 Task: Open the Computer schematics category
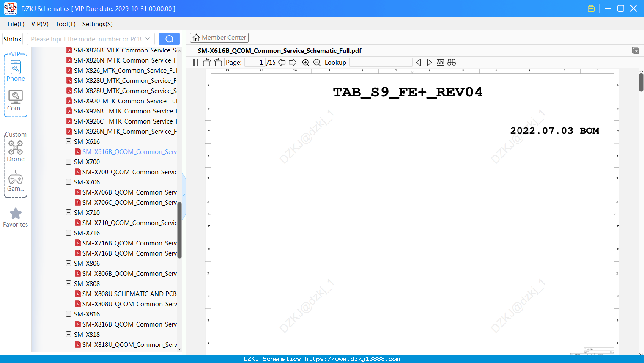(16, 100)
